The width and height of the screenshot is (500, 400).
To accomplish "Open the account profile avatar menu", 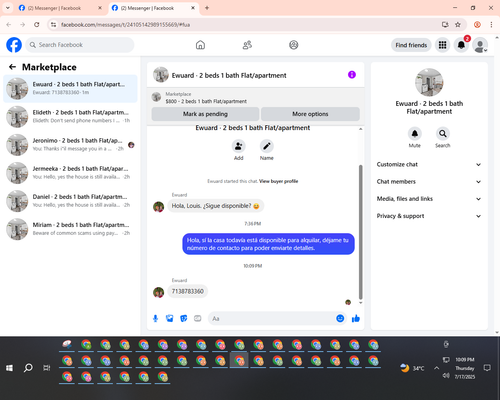I will pos(480,45).
